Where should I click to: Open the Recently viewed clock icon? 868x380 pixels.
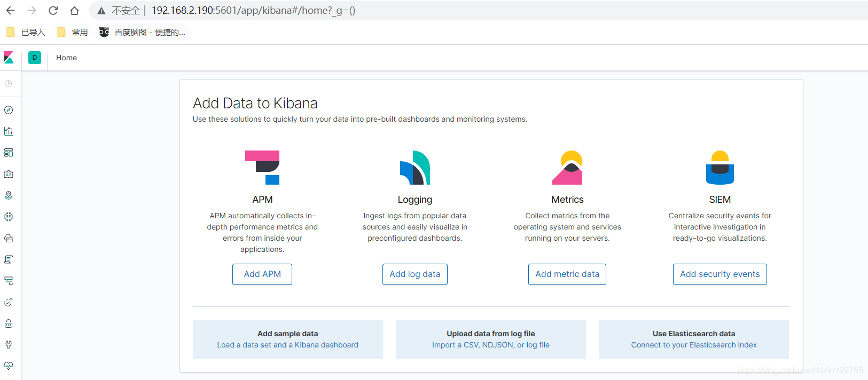9,84
